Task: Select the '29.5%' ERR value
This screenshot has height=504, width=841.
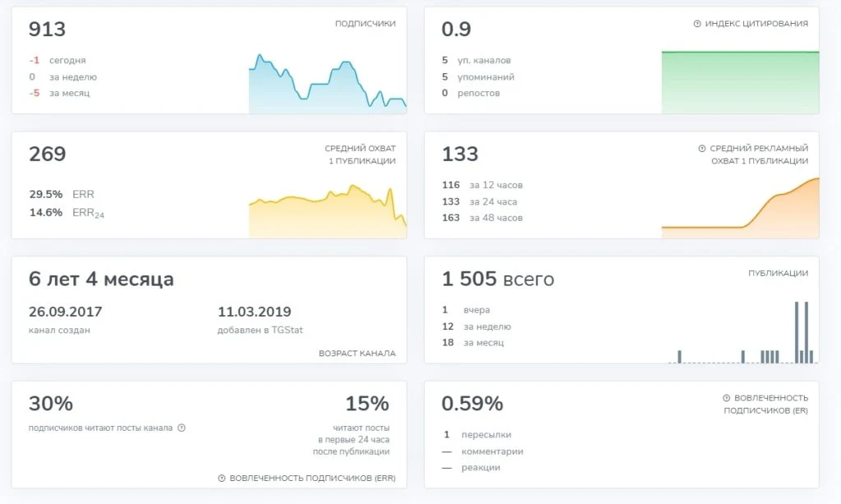Action: click(46, 194)
